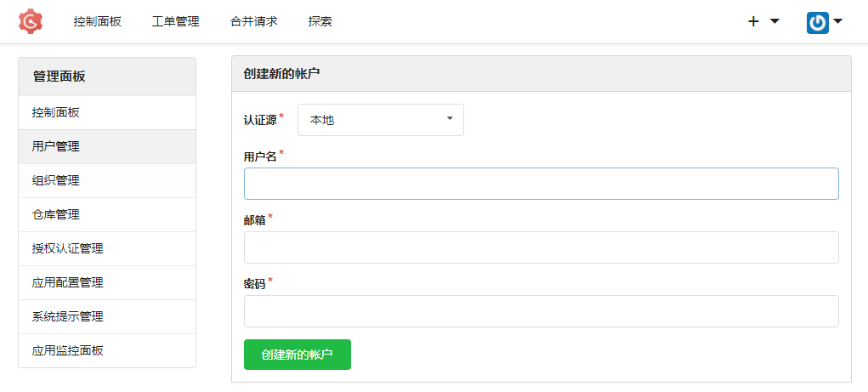Open the plus create-new menu
Viewport: 868px width, 392px height.
tap(763, 21)
